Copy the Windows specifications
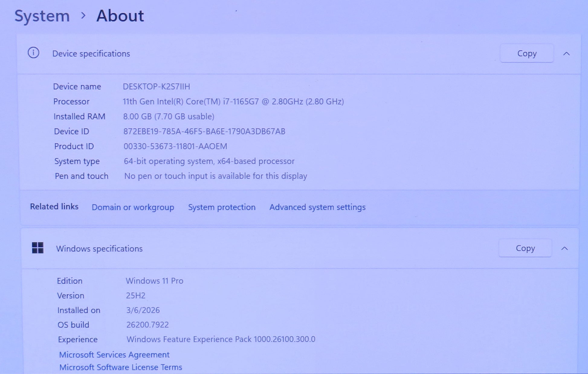588x374 pixels. pos(525,248)
